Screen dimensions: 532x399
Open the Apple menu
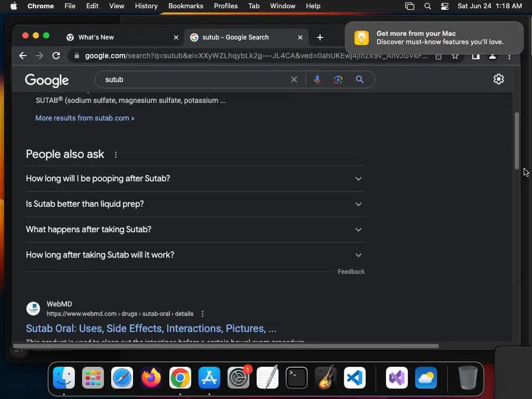click(x=14, y=6)
